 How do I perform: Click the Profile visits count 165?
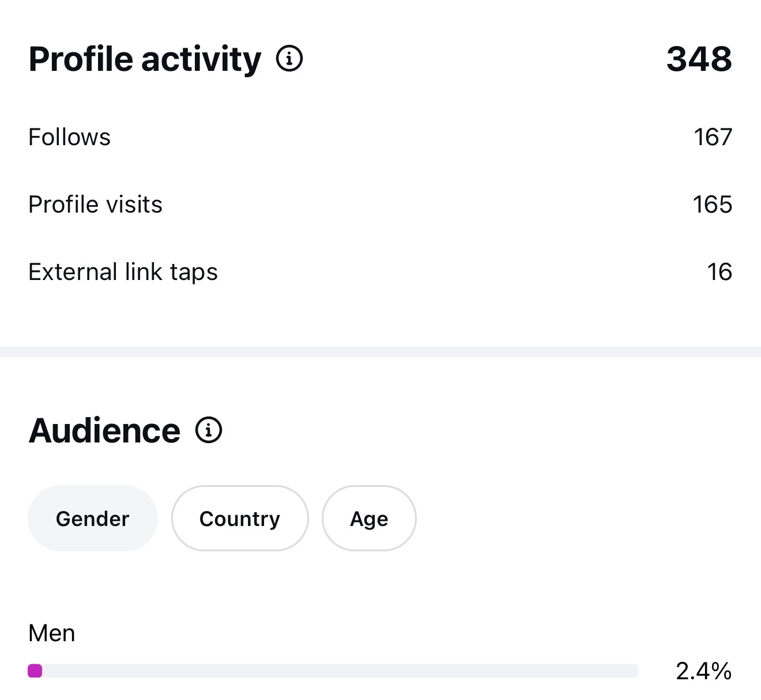coord(712,205)
